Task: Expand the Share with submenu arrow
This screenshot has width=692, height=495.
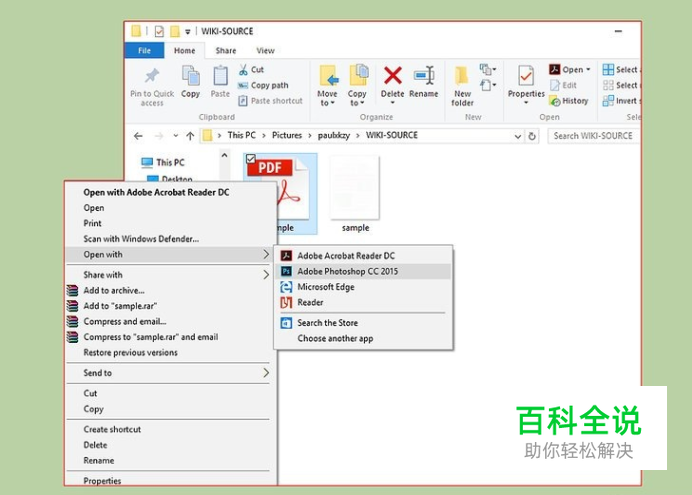Action: click(x=266, y=275)
